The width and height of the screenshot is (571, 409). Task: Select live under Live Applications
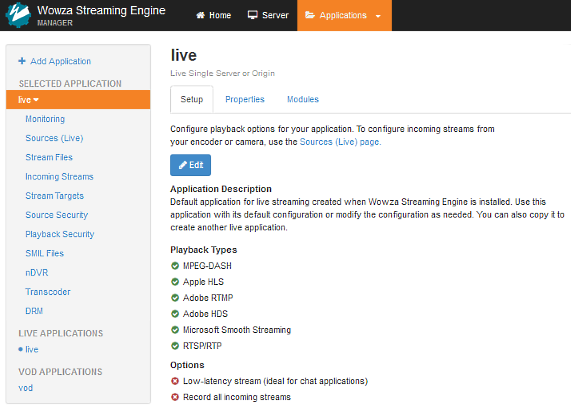point(32,350)
